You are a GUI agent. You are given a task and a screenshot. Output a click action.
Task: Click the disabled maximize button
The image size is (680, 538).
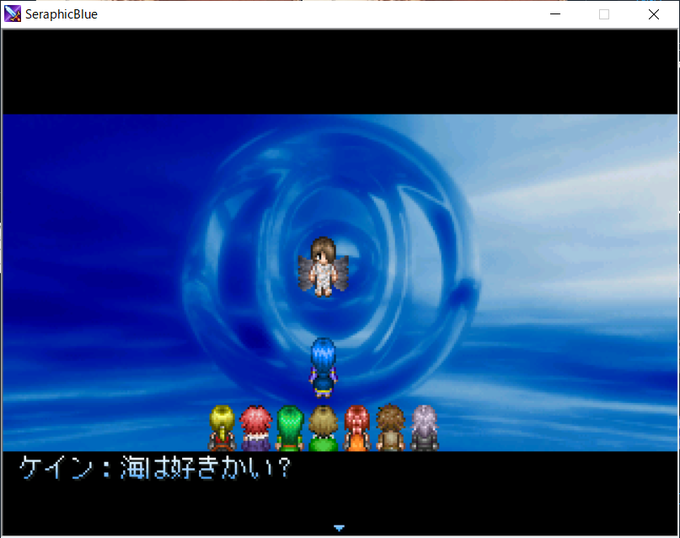tap(604, 14)
